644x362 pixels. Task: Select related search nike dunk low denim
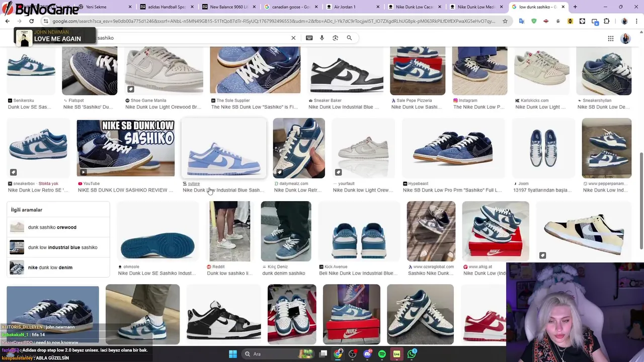coord(59,267)
